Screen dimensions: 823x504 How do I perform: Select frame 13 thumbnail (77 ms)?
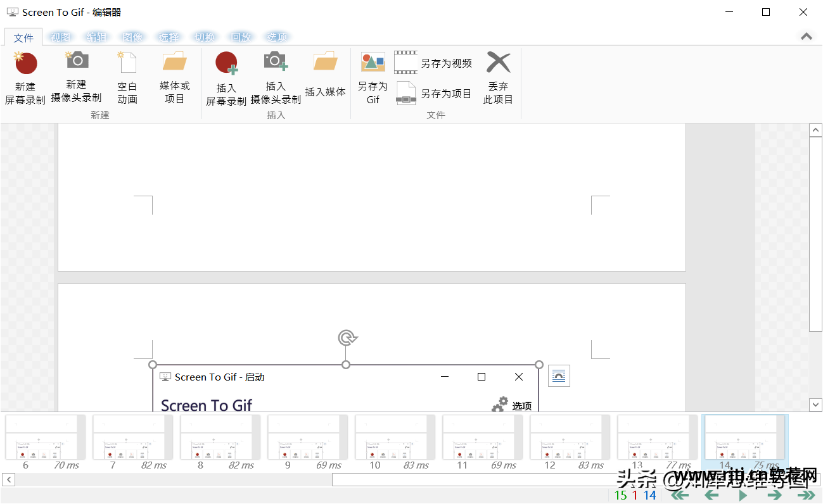tap(657, 443)
